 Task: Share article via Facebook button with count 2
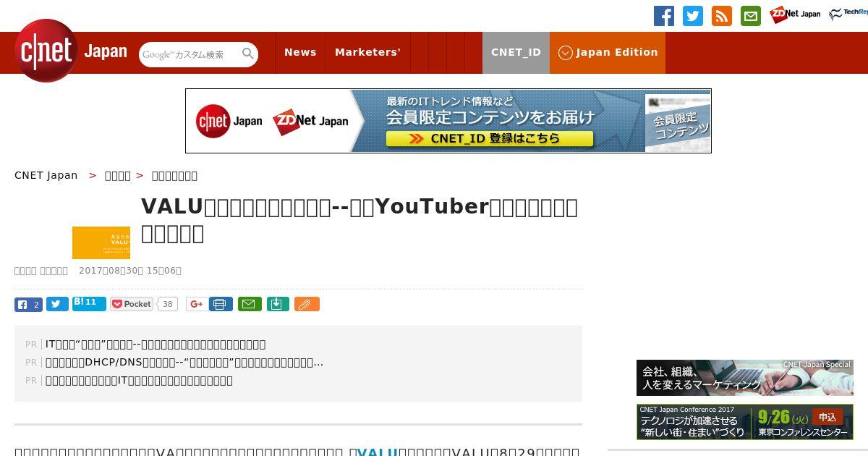(28, 305)
